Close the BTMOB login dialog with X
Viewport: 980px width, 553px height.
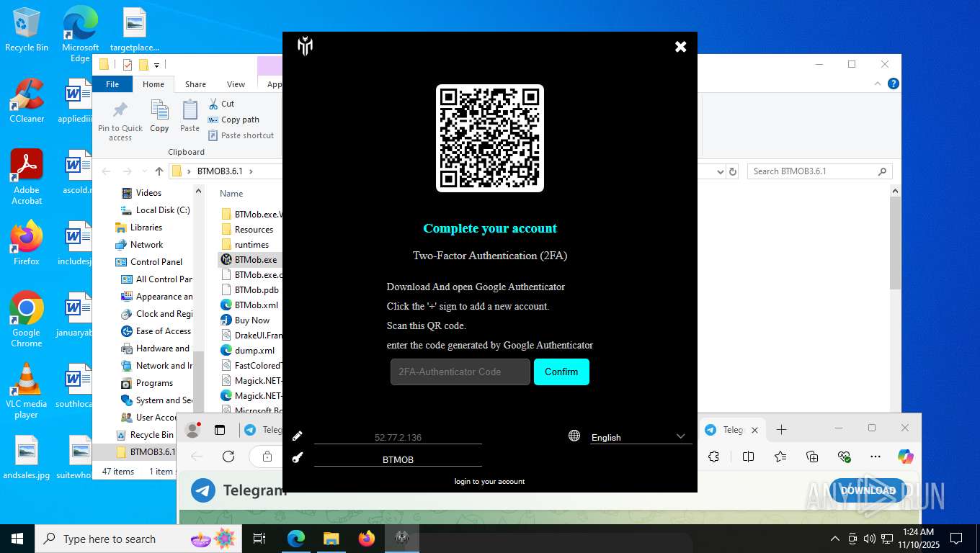click(680, 47)
